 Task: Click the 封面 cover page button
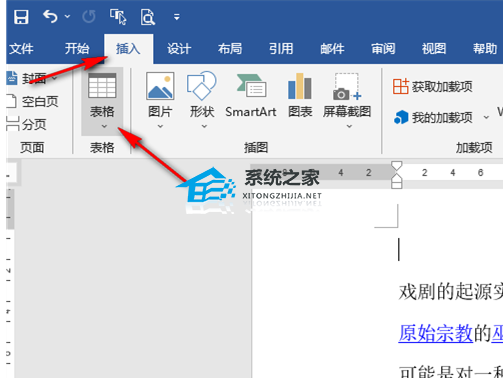(32, 79)
